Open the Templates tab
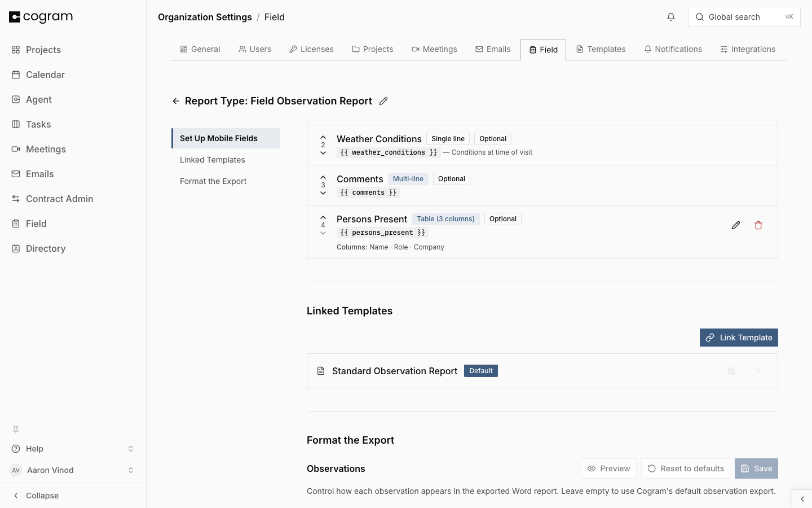This screenshot has width=812, height=508. point(601,49)
